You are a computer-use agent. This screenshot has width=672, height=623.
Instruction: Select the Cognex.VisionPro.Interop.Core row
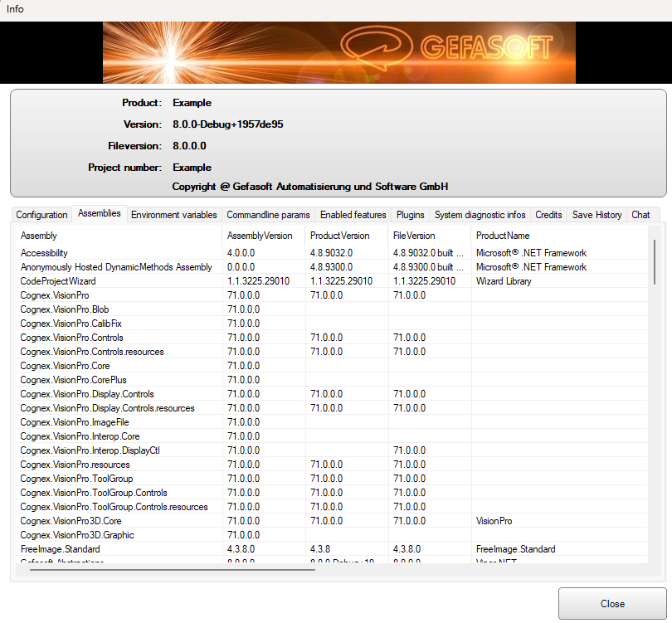[332, 436]
